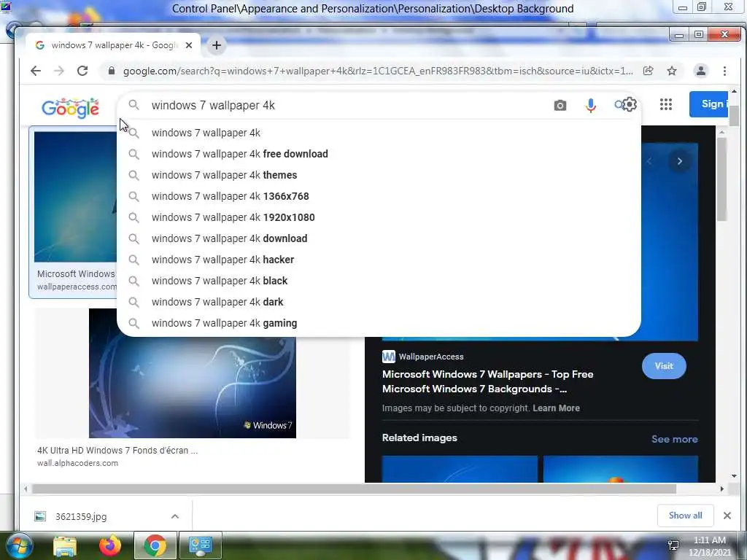
Task: Open the Google apps grid
Action: point(666,104)
